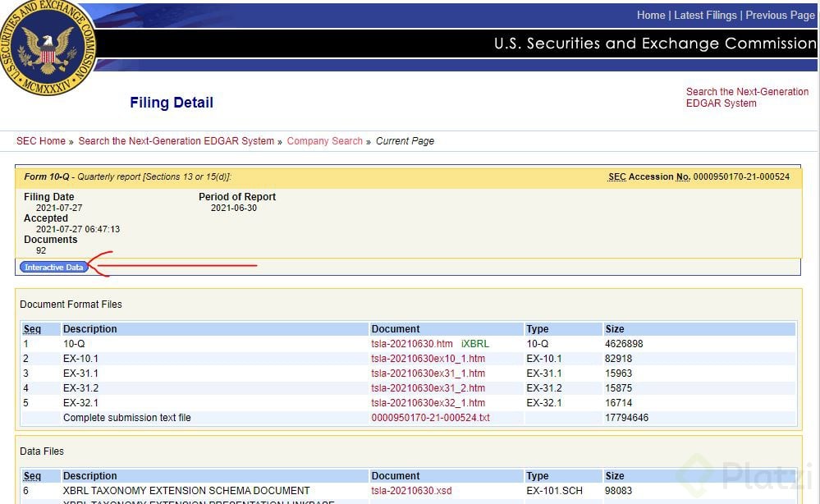Viewport: 820px width, 504px height.
Task: Open Latest Filings in top navigation
Action: (x=706, y=16)
